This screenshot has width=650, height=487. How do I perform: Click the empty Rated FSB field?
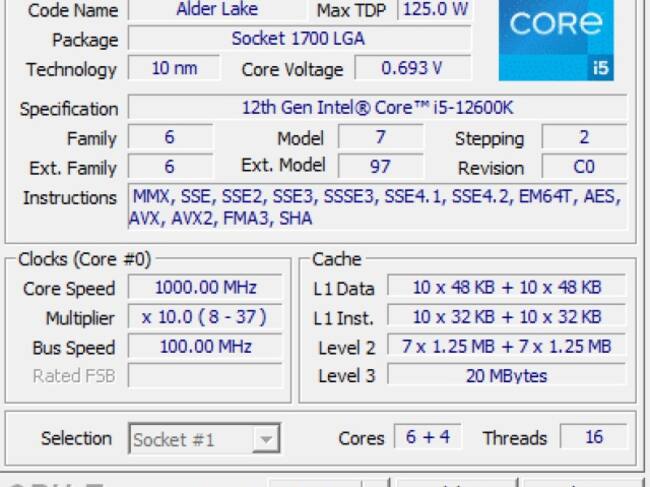coord(205,376)
